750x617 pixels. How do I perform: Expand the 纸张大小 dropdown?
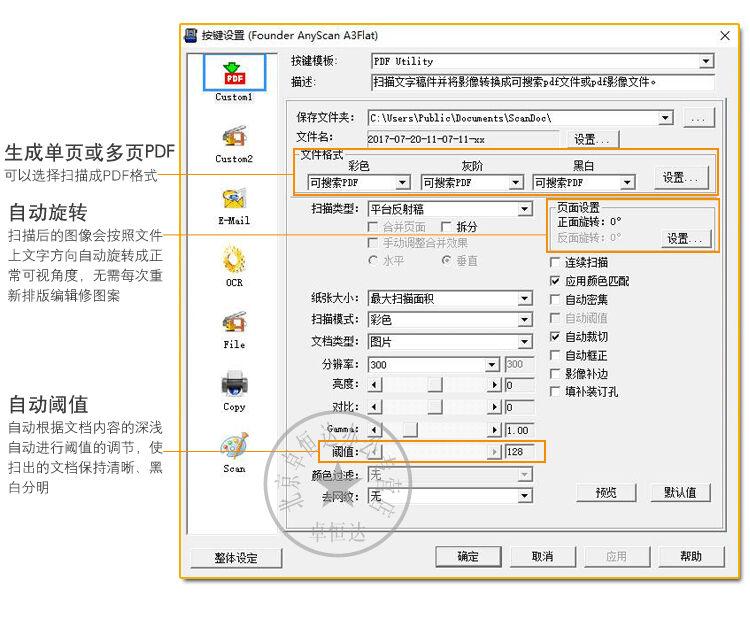click(525, 299)
